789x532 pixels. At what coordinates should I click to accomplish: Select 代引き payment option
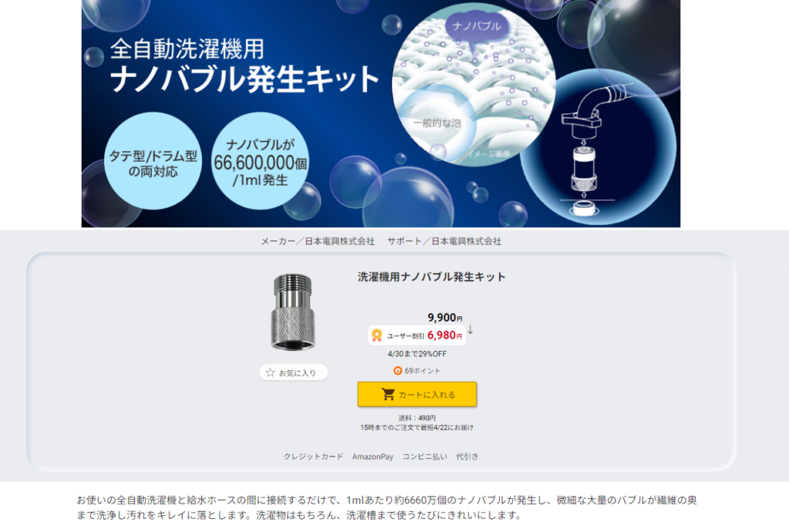(x=467, y=457)
